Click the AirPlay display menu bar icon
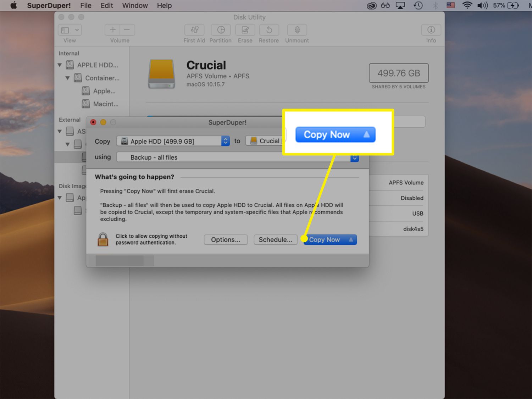Viewport: 532px width, 399px height. pos(400,5)
